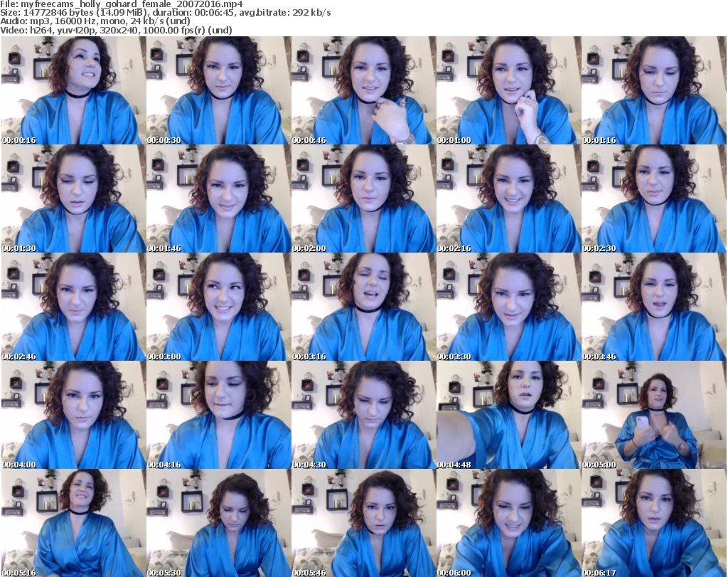Select the frame at 00:02:16
This screenshot has height=577, width=728.
[508, 198]
